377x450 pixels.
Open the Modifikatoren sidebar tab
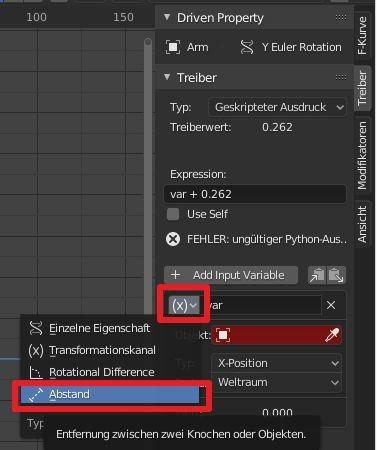tap(362, 155)
